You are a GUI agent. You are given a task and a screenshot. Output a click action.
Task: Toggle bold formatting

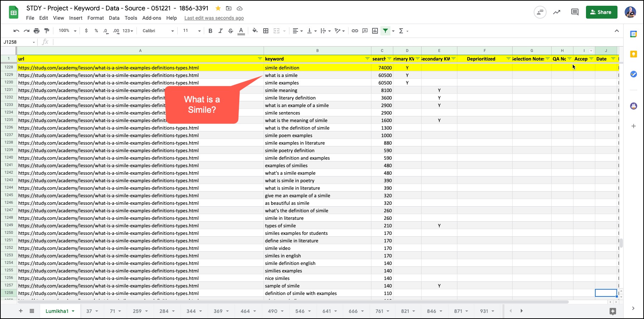(x=210, y=31)
